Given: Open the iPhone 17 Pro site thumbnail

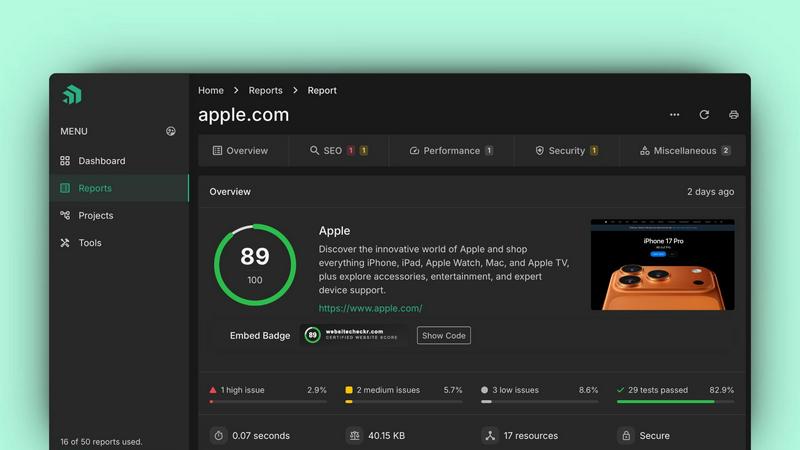Looking at the screenshot, I should (662, 264).
